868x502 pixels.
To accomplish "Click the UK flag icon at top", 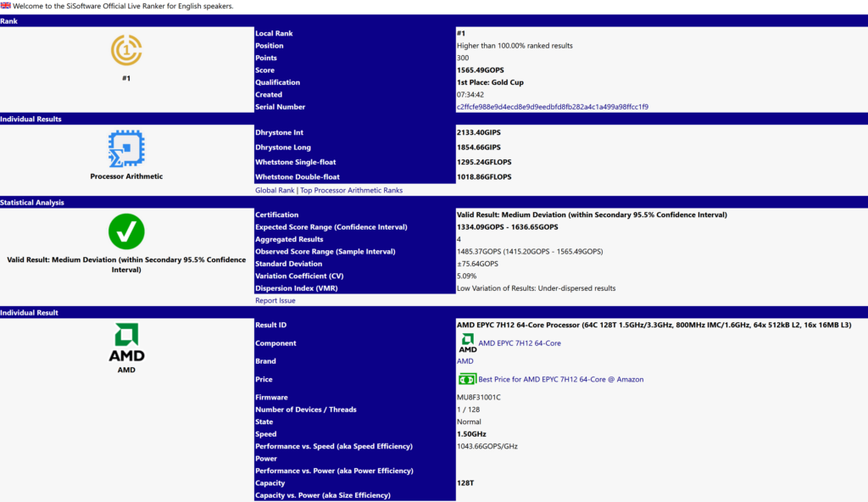I will [x=6, y=6].
